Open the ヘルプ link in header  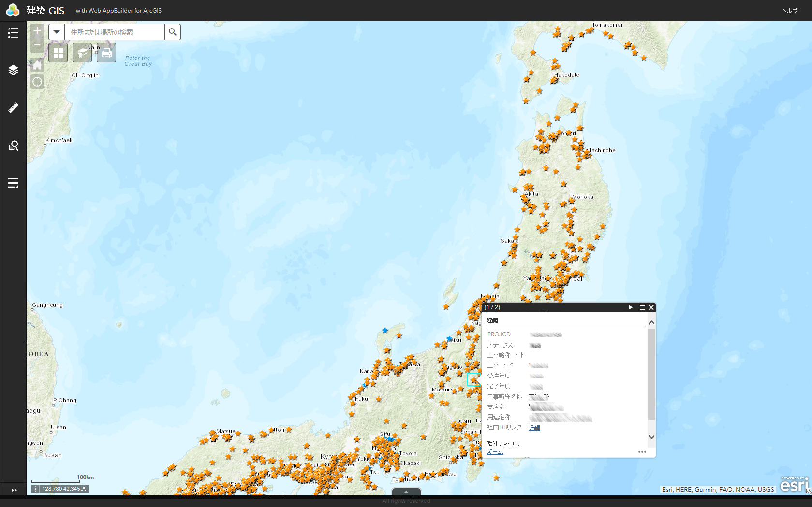[789, 11]
